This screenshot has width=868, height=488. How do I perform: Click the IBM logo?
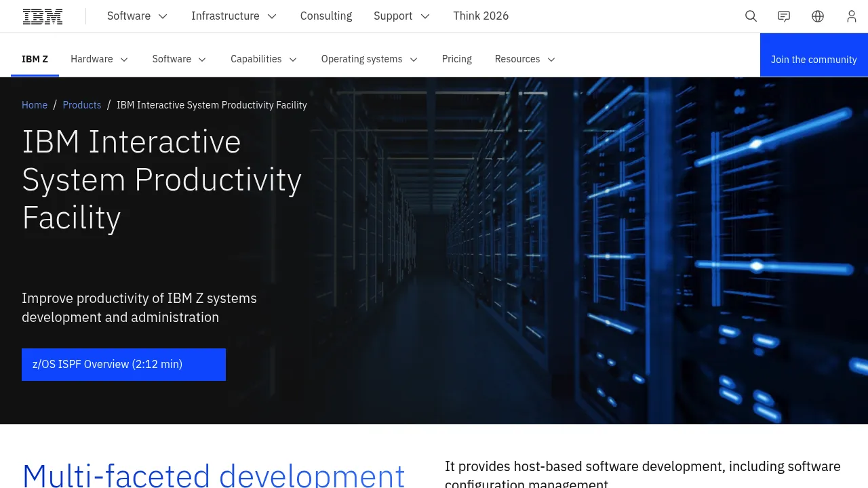(43, 16)
